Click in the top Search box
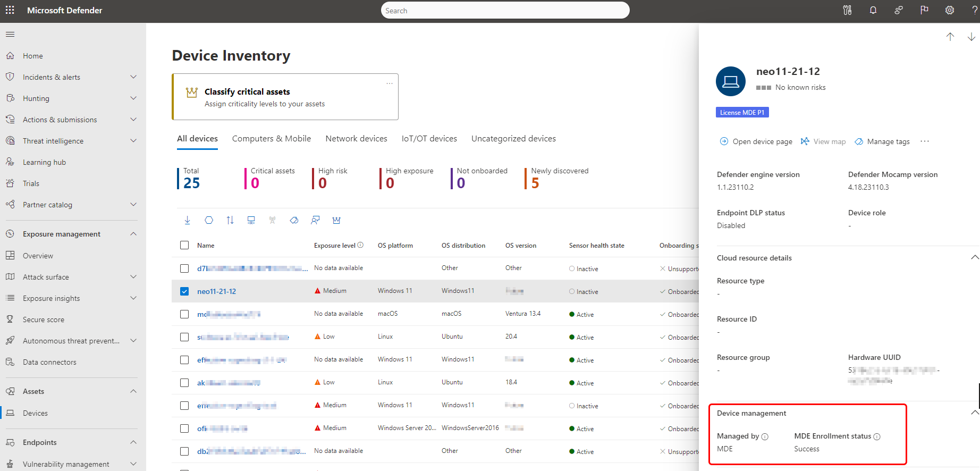 coord(505,11)
